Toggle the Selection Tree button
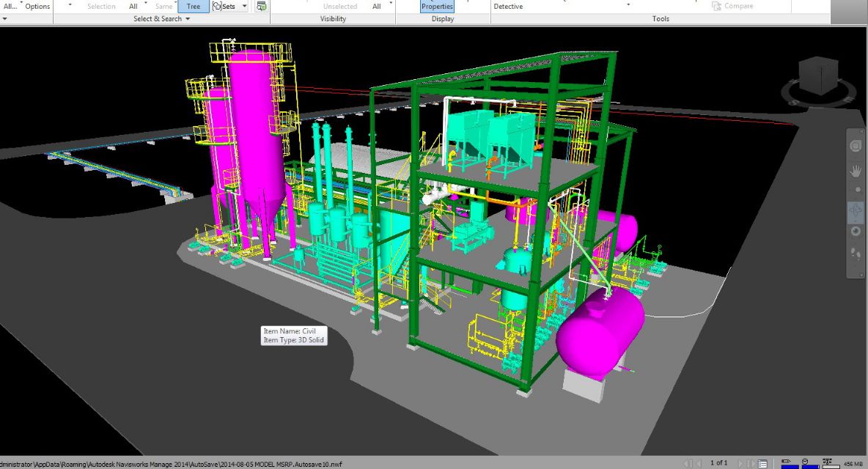Image resolution: width=868 pixels, height=469 pixels. pyautogui.click(x=193, y=7)
